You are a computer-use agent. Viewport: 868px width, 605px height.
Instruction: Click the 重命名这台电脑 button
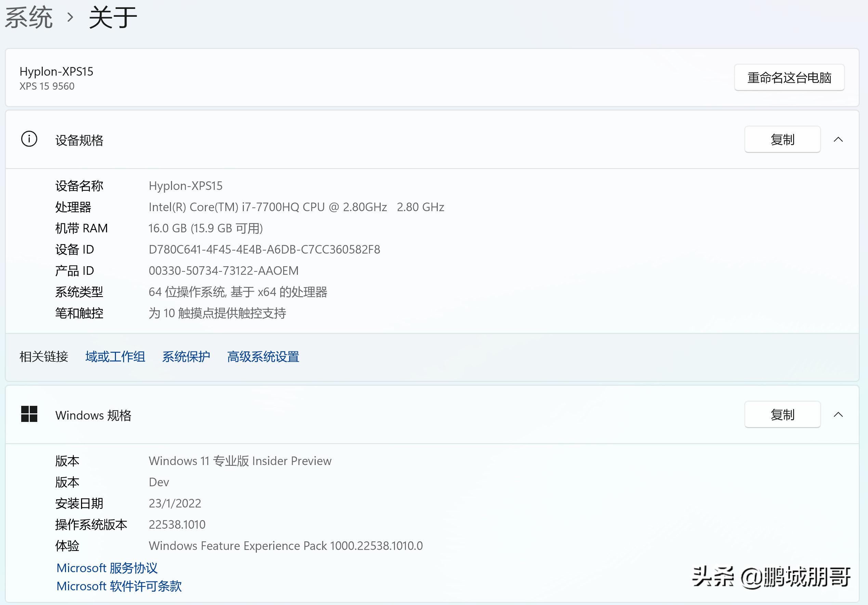(789, 78)
